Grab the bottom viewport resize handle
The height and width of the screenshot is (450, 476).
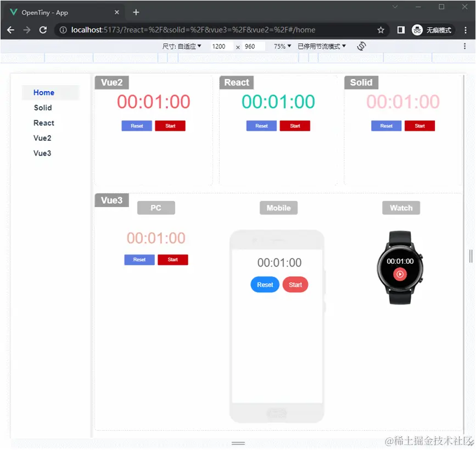coord(238,443)
